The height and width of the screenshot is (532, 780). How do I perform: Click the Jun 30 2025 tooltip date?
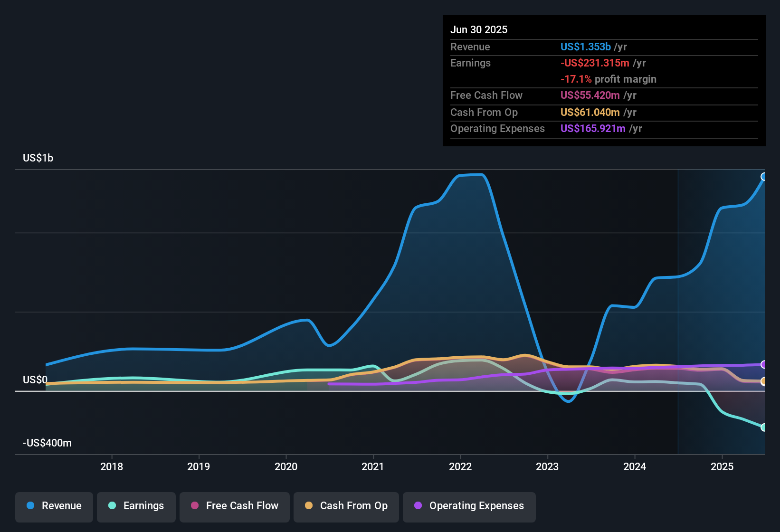479,30
